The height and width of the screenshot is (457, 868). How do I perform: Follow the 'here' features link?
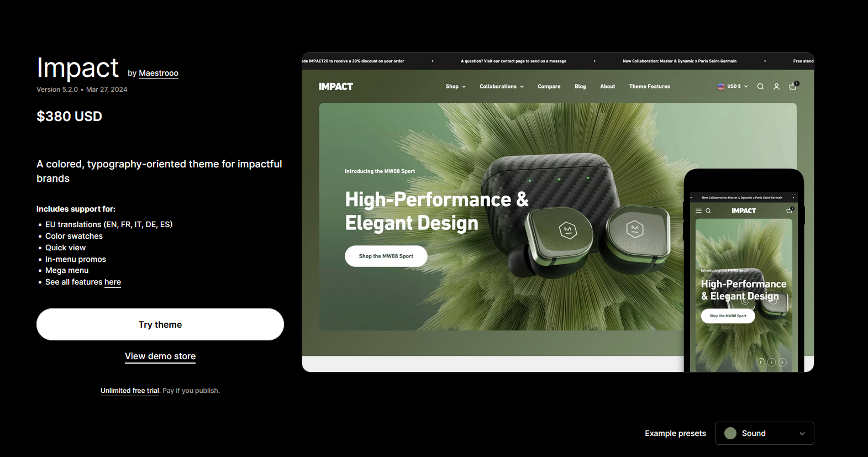113,282
